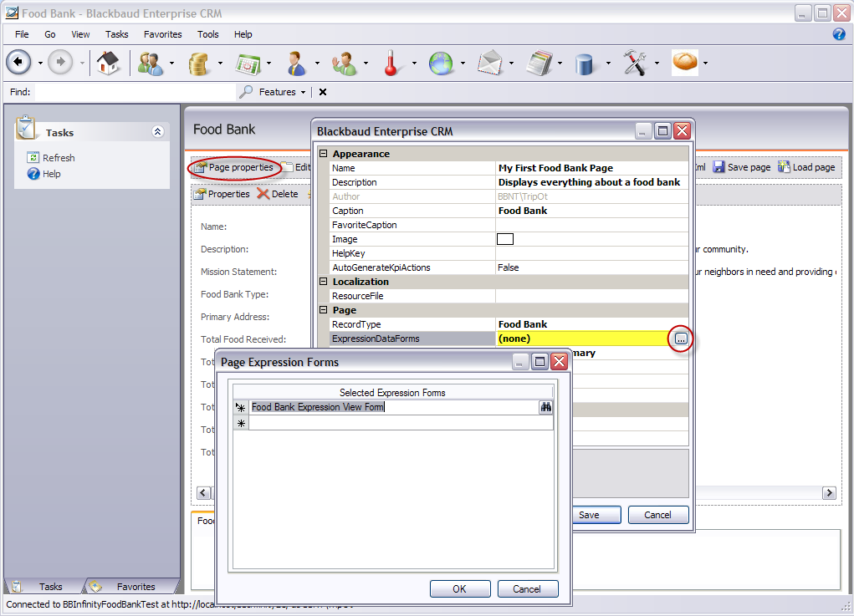Switch to the Favorites bottom tab

(131, 586)
